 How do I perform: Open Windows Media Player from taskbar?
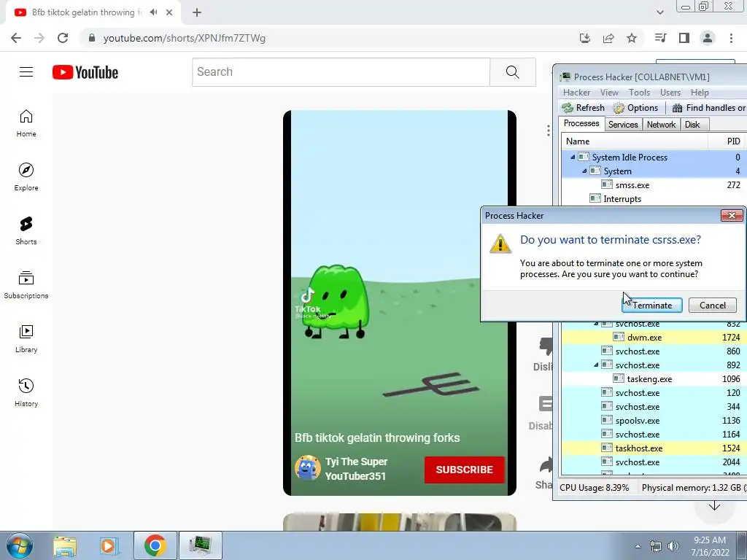point(109,545)
